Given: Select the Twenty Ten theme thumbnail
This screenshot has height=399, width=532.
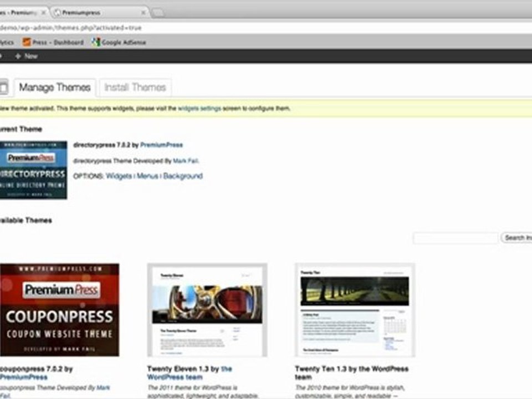Looking at the screenshot, I should click(x=355, y=310).
